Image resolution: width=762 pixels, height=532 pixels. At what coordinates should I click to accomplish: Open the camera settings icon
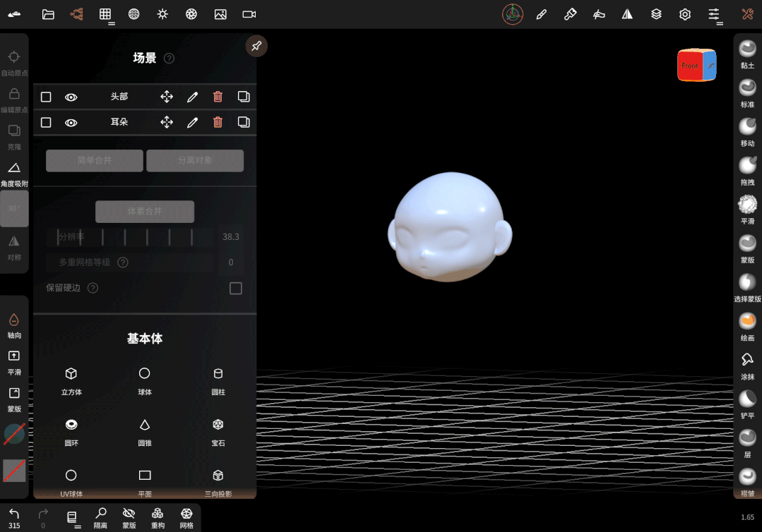249,15
